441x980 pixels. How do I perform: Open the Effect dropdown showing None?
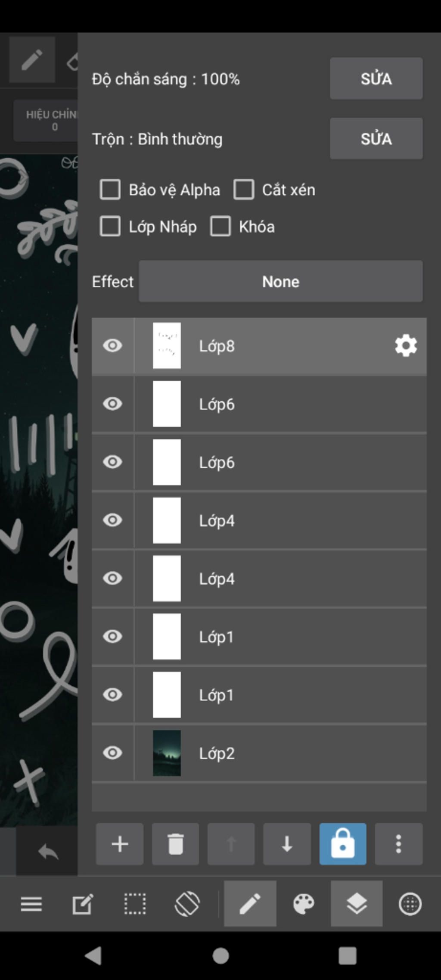click(x=280, y=281)
